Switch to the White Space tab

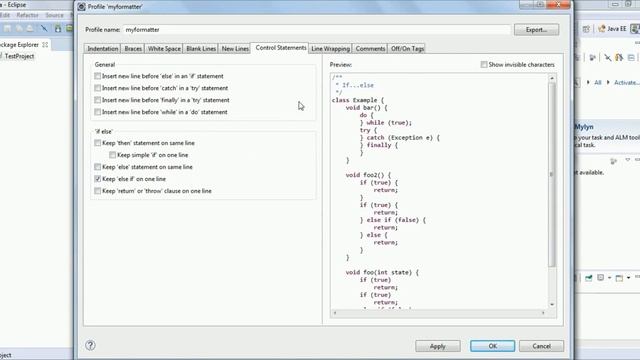[x=164, y=49]
